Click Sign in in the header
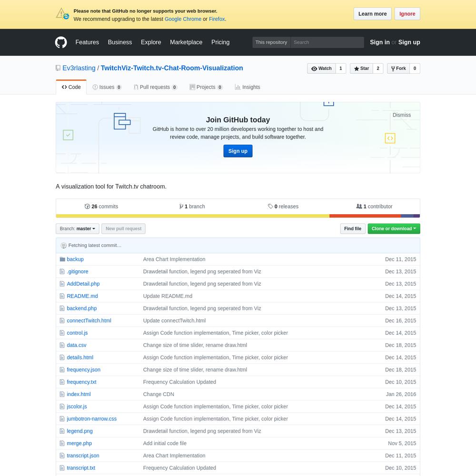The width and height of the screenshot is (476, 476). pyautogui.click(x=379, y=42)
